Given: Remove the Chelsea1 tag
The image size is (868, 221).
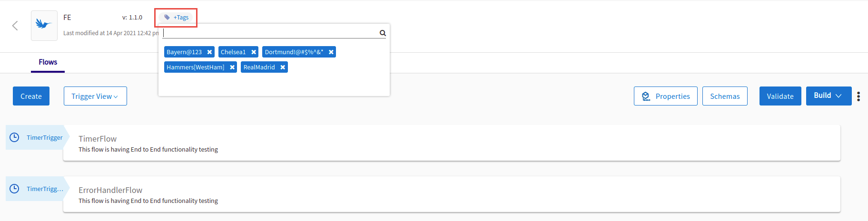Looking at the screenshot, I should point(254,52).
